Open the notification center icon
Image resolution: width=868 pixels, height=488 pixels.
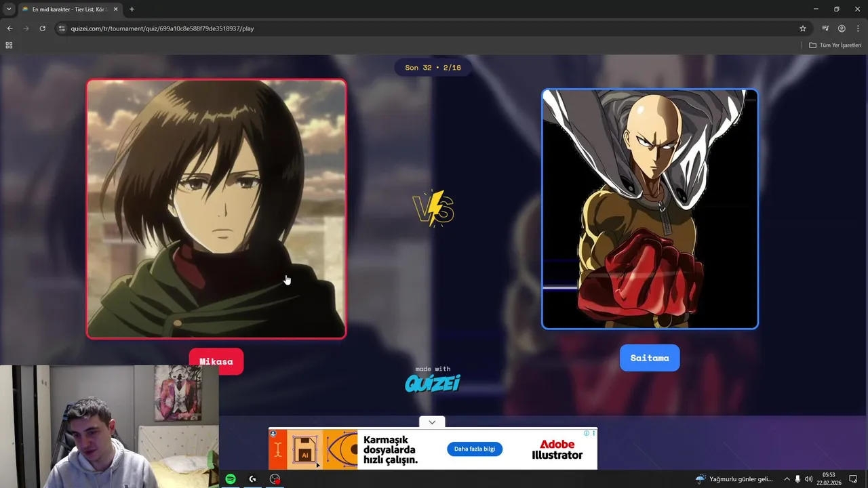853,479
